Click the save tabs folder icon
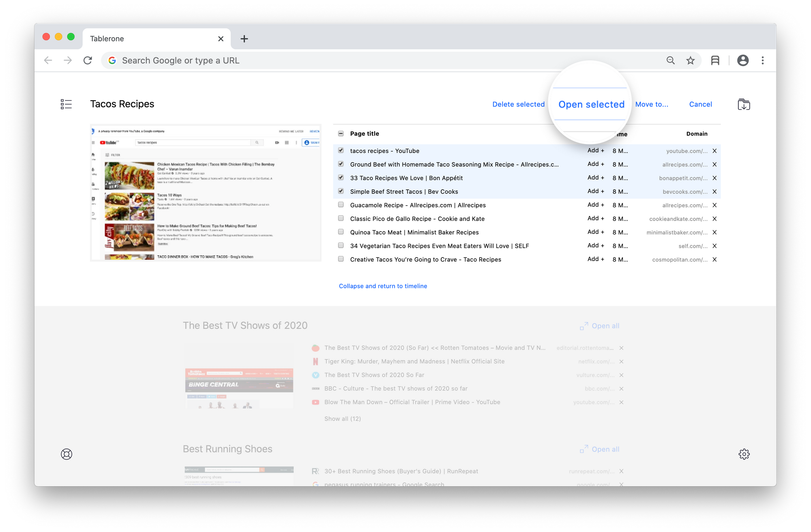Screen dimensions: 811x532 coord(744,104)
